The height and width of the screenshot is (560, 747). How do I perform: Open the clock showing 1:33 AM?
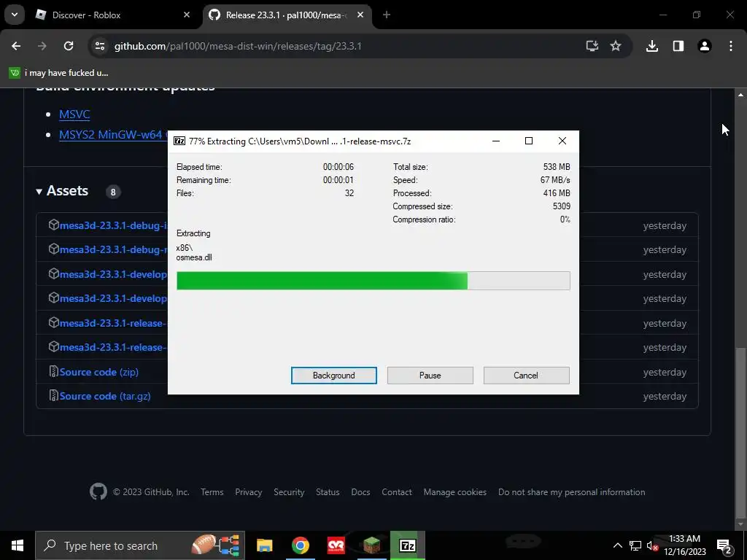(685, 545)
